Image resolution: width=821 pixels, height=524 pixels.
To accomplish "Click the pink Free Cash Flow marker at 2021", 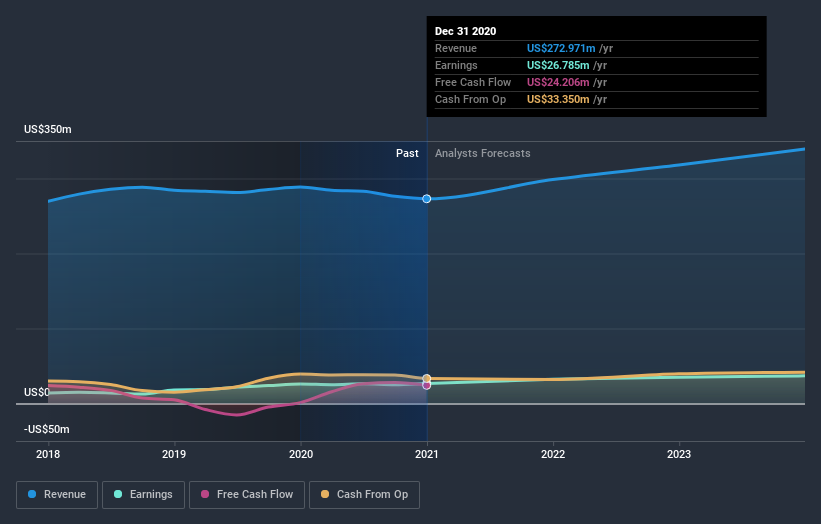I will (x=427, y=385).
